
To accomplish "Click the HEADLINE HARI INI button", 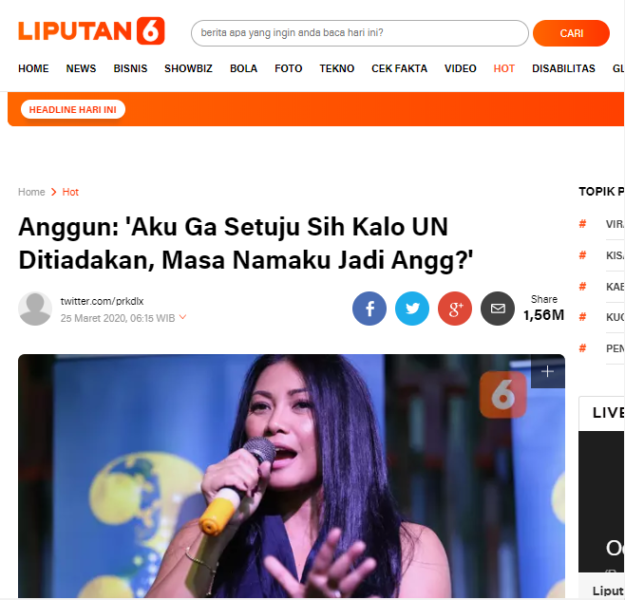I will 73,110.
